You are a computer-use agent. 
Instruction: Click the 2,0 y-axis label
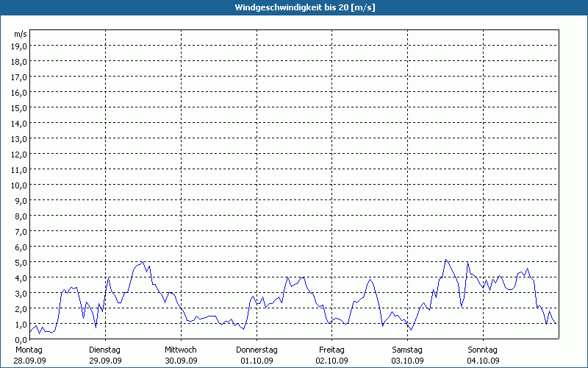[x=21, y=309]
